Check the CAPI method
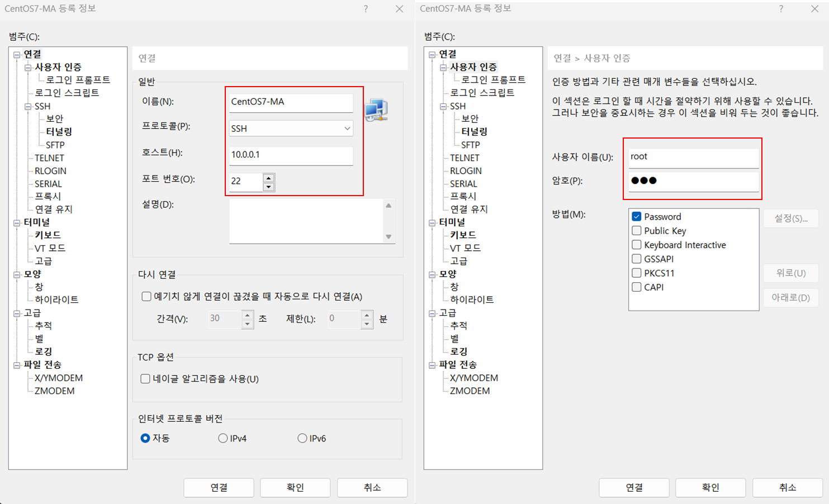The height and width of the screenshot is (504, 829). (637, 287)
